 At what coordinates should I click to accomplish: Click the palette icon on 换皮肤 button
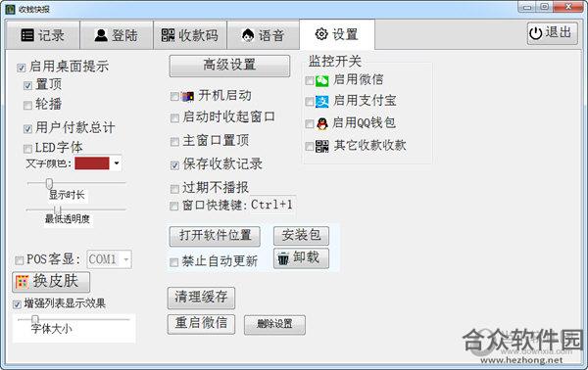[x=23, y=282]
